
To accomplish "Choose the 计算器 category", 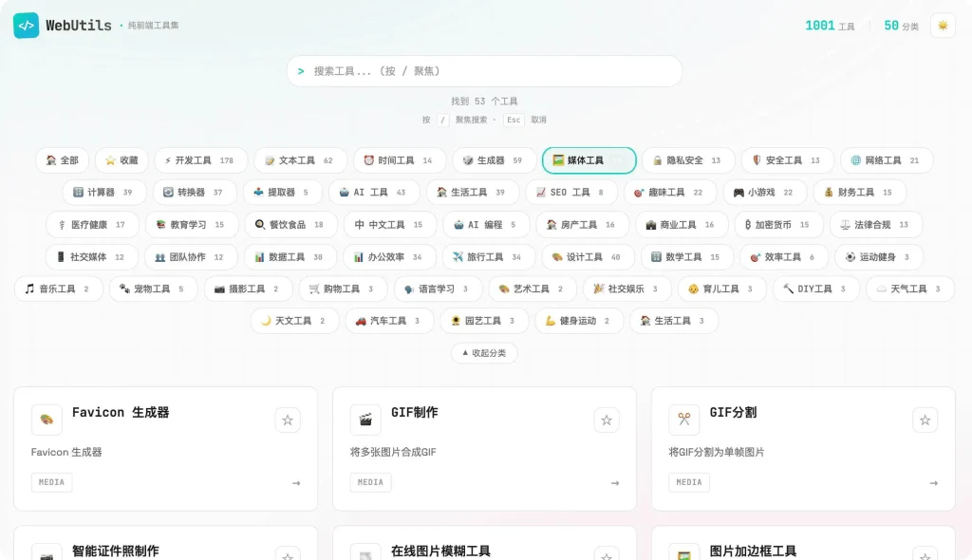I will [x=104, y=193].
